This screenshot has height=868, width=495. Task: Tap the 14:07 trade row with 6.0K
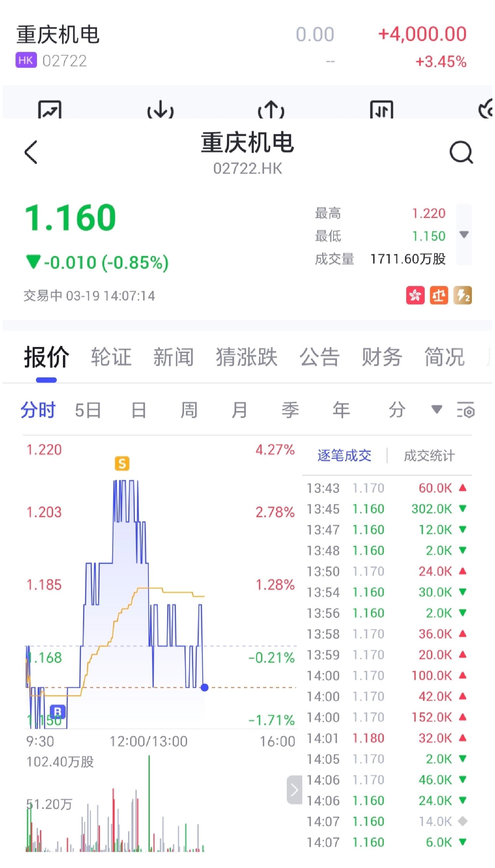[x=386, y=842]
